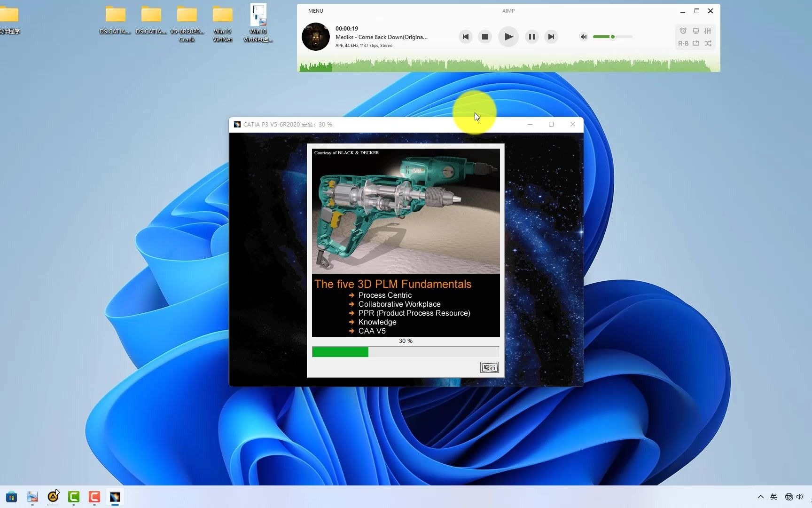Screen dimensions: 812x508
Task: Toggle A-B repeat in AIMP
Action: [x=683, y=43]
